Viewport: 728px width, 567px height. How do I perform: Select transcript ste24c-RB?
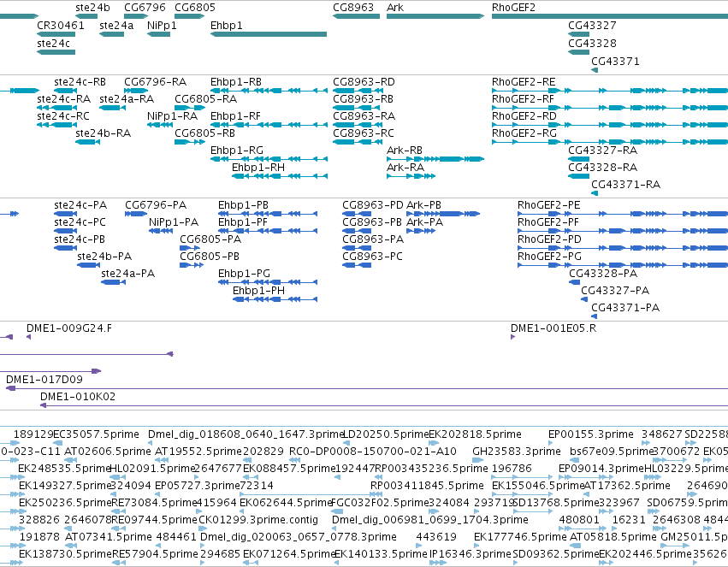tap(80, 81)
